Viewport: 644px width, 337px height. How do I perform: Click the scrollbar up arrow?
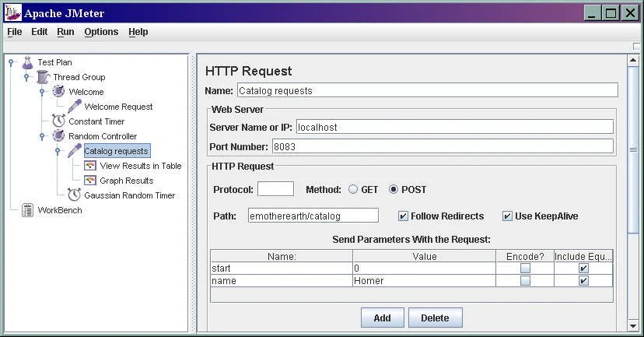point(633,61)
